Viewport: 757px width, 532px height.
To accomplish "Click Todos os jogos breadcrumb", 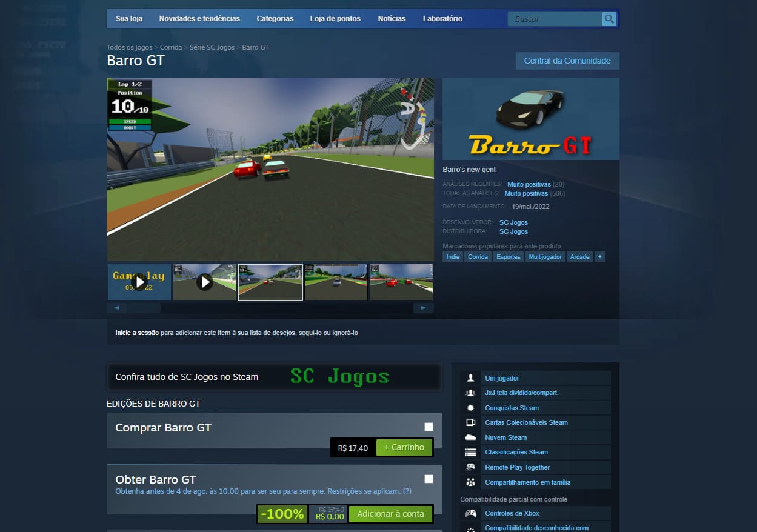I will [x=130, y=47].
